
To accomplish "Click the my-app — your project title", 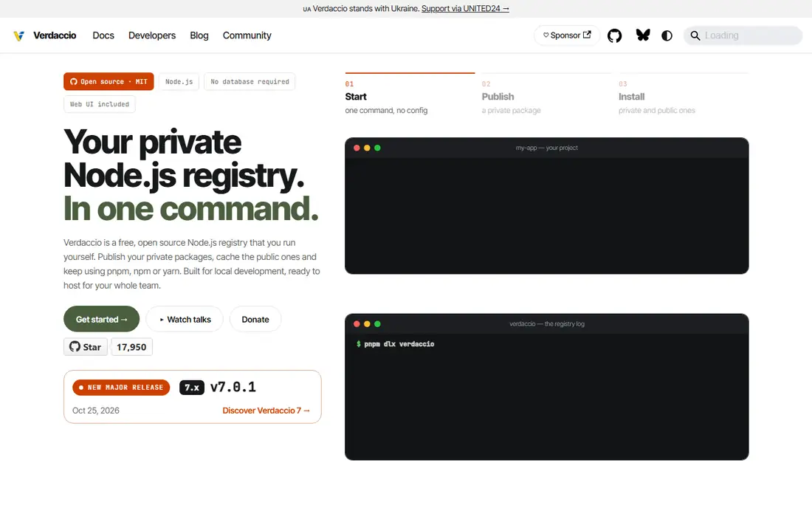I will [546, 148].
